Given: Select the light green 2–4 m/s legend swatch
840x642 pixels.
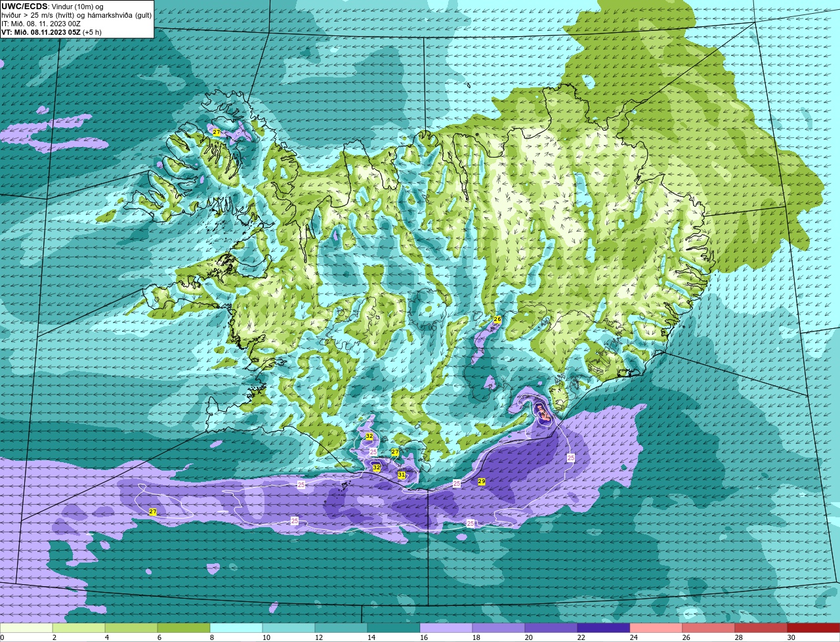Looking at the screenshot, I should [x=79, y=628].
